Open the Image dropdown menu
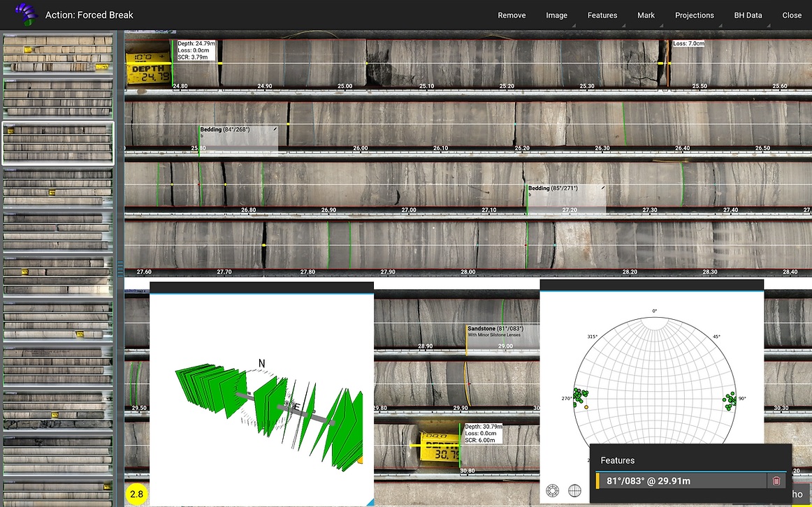The image size is (812, 507). point(557,15)
